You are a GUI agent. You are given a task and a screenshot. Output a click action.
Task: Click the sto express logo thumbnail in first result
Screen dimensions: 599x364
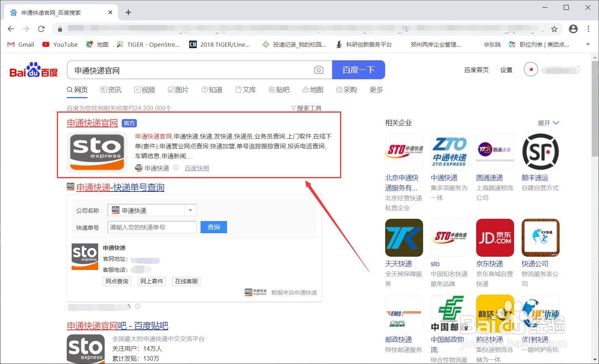(x=97, y=152)
